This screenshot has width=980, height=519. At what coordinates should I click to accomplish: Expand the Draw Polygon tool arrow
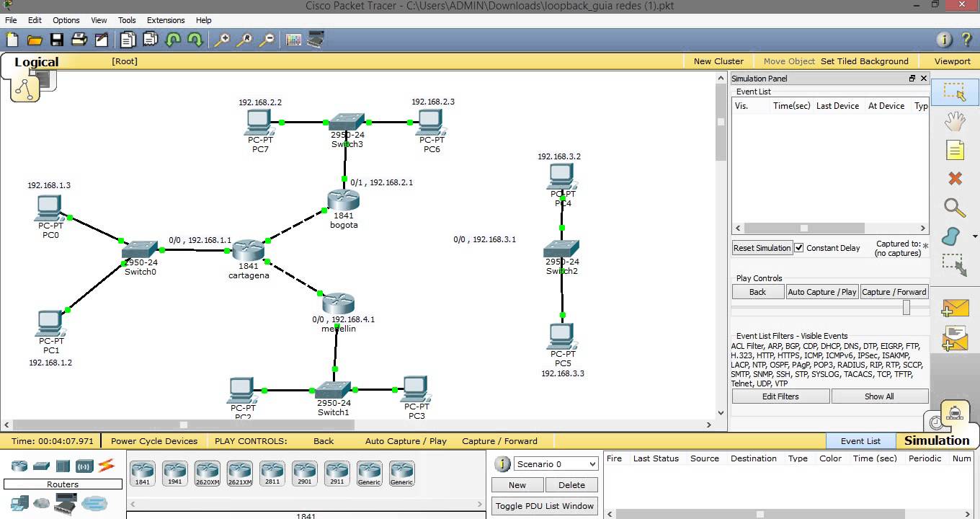point(975,236)
